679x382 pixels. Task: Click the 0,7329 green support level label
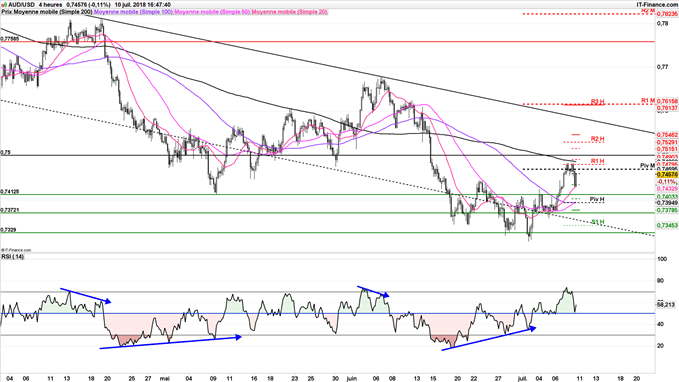(9, 230)
